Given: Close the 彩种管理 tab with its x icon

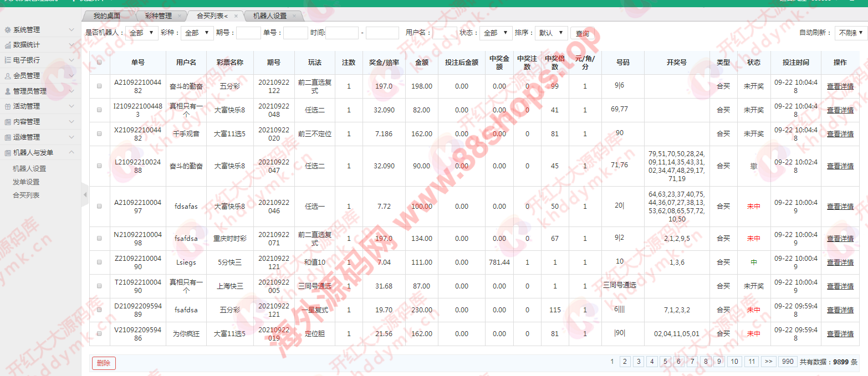Looking at the screenshot, I should (179, 16).
